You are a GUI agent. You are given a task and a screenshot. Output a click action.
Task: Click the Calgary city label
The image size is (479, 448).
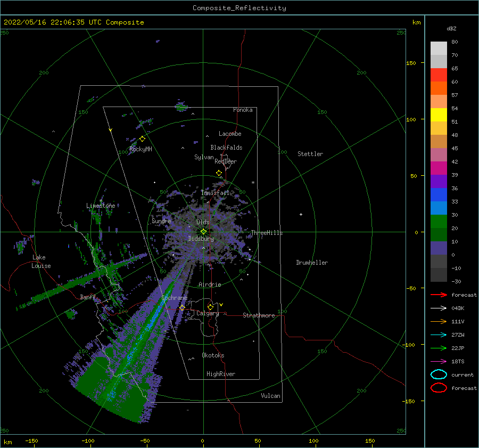click(x=208, y=313)
